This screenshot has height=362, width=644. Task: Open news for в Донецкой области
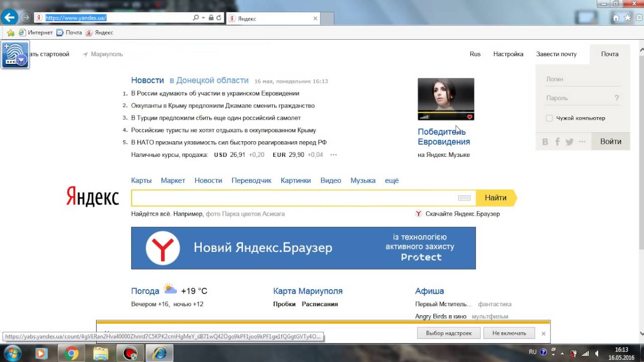coord(209,80)
